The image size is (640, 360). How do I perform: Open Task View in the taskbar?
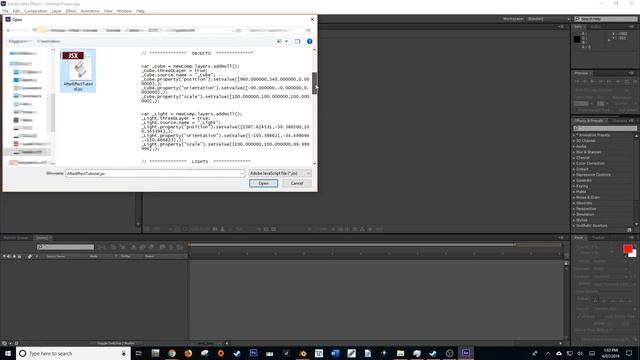[x=139, y=353]
